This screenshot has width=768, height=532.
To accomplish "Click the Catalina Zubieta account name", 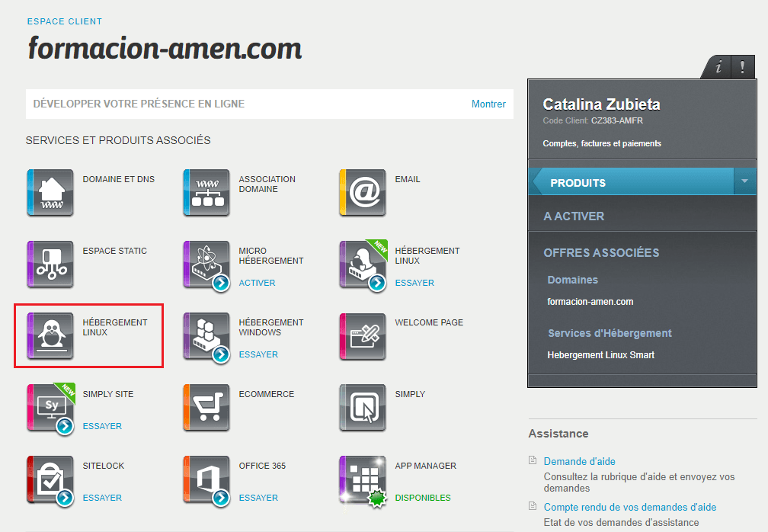I will tap(601, 104).
